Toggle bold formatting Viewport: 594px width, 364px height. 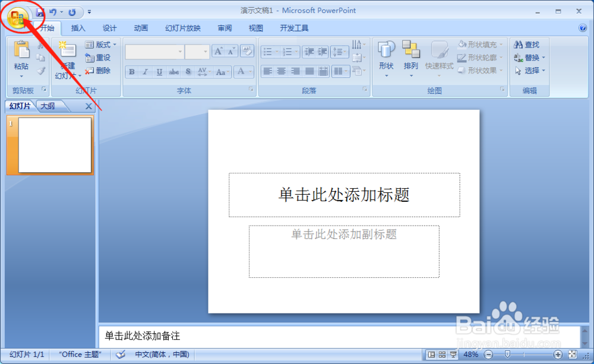coord(132,72)
